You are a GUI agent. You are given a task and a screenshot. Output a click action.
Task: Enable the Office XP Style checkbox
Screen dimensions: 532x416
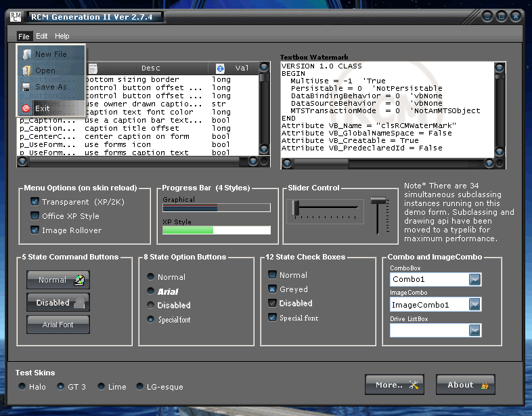tap(35, 216)
